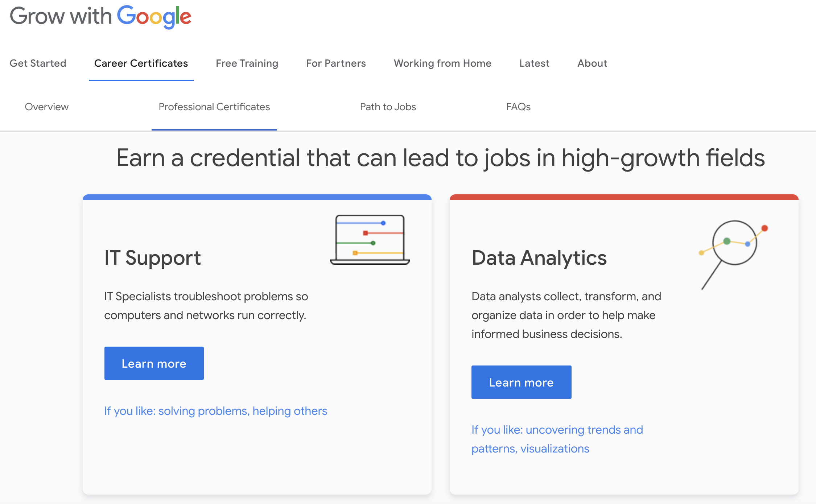This screenshot has width=816, height=504.
Task: Click the IT Support laptop illustration
Action: pos(370,240)
